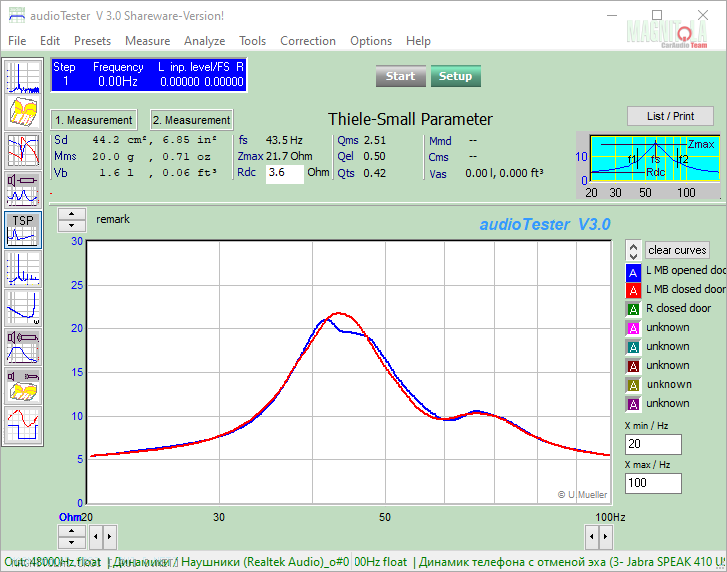727x572 pixels.
Task: Click the Realtek Audio output status entry
Action: tap(265, 562)
